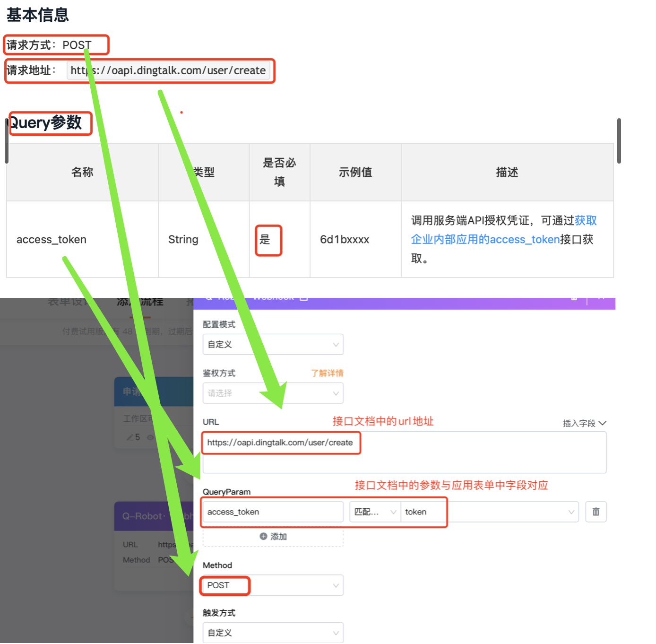Open the 鉴权方式 dropdown with 请选择 placeholder
The image size is (656, 644).
(x=273, y=393)
